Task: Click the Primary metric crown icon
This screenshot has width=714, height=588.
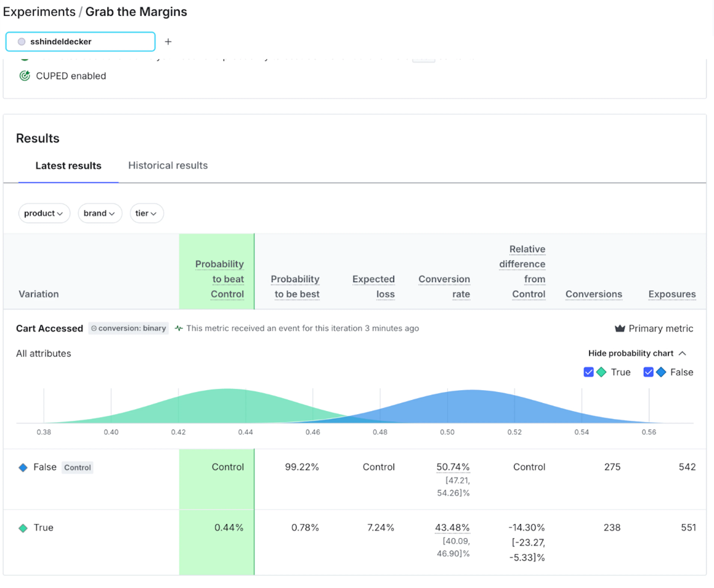Action: [620, 328]
